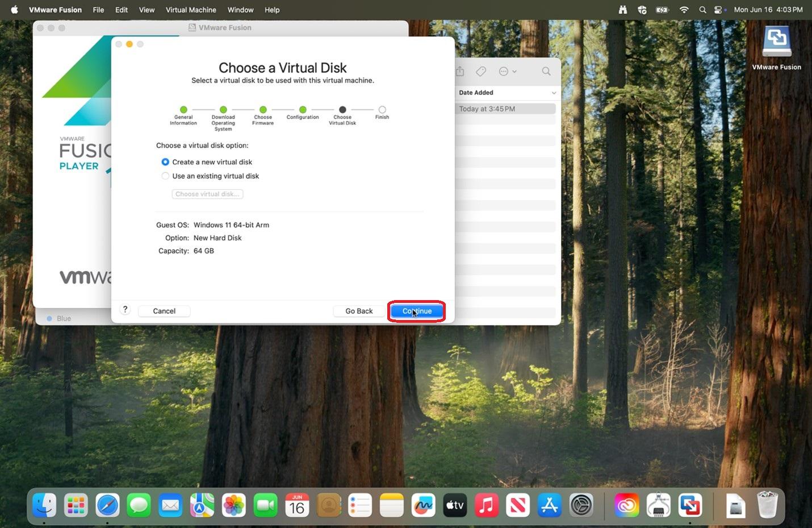This screenshot has width=812, height=528.
Task: Click the date and time display
Action: [x=768, y=10]
